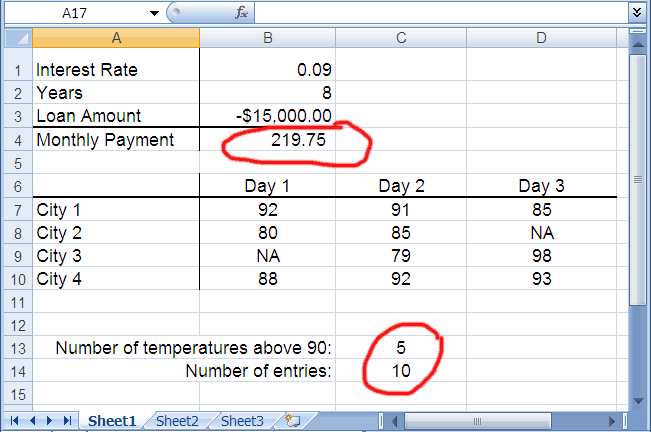The image size is (651, 432).
Task: Select the Monthly Payment value cell 219.75
Action: click(x=267, y=140)
